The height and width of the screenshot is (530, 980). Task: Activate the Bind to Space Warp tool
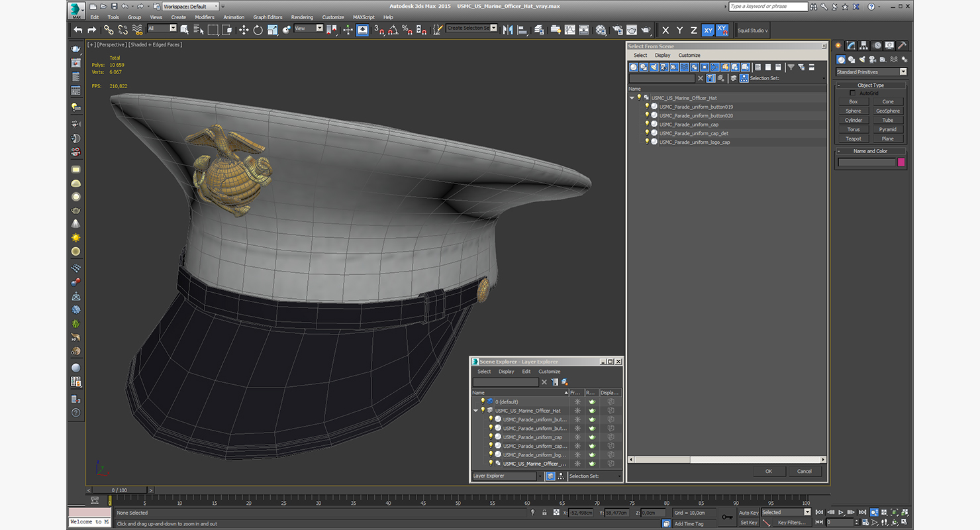[137, 30]
